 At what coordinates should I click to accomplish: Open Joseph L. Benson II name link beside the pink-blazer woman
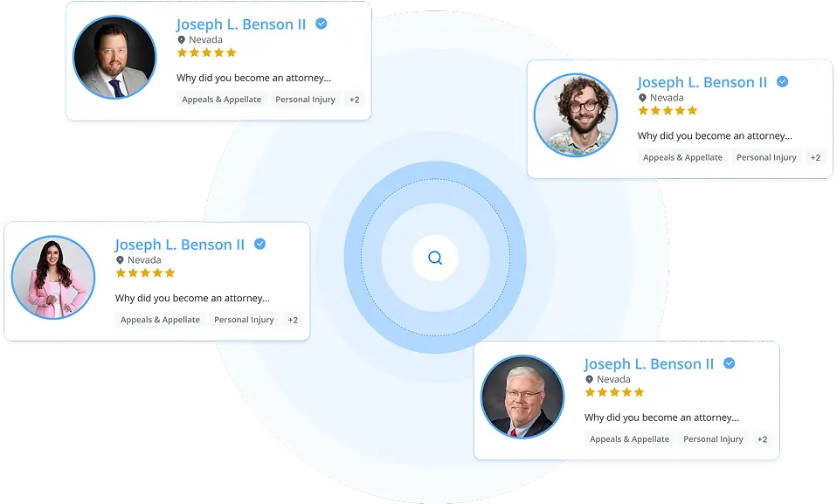179,245
